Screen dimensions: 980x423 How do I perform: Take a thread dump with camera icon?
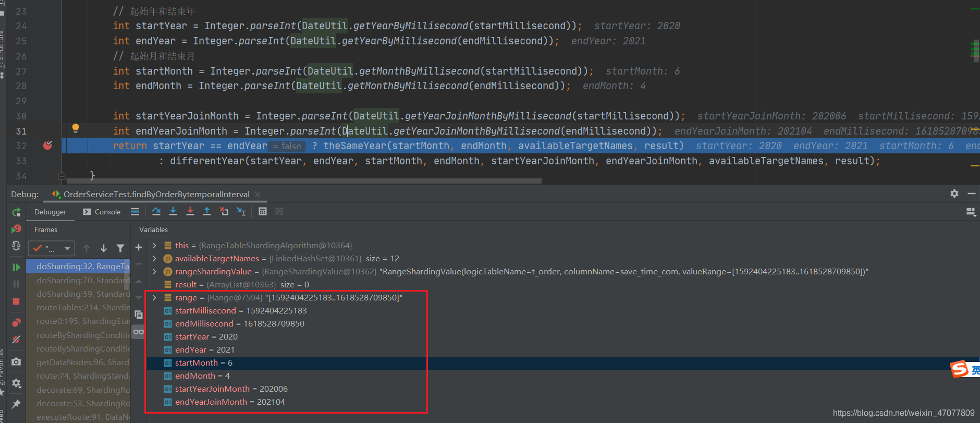pyautogui.click(x=16, y=361)
